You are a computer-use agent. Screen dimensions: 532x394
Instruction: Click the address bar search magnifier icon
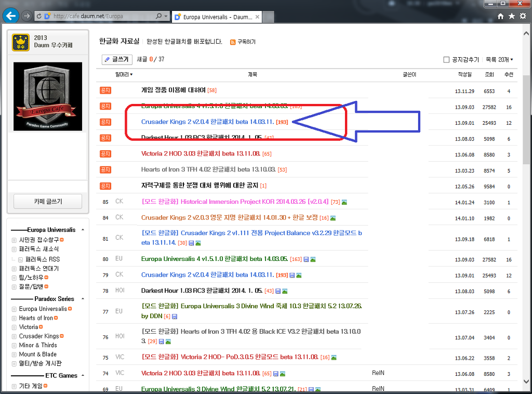click(158, 16)
